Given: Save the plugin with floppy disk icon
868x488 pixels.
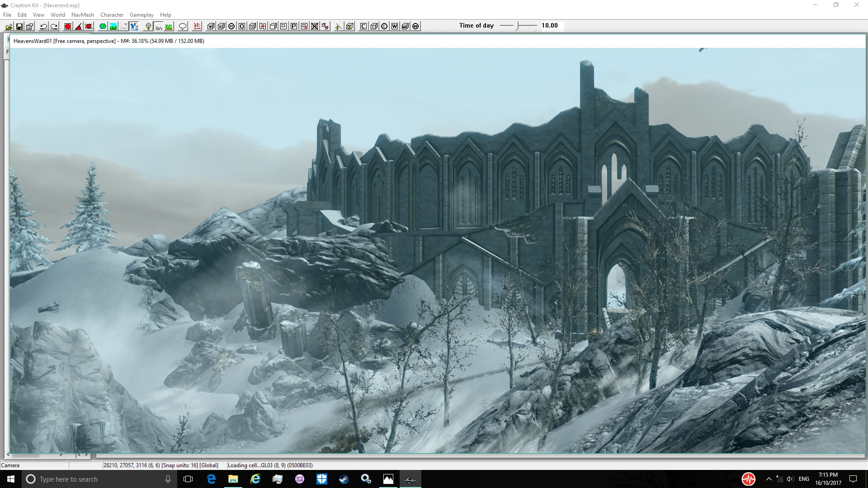Looking at the screenshot, I should [x=19, y=26].
